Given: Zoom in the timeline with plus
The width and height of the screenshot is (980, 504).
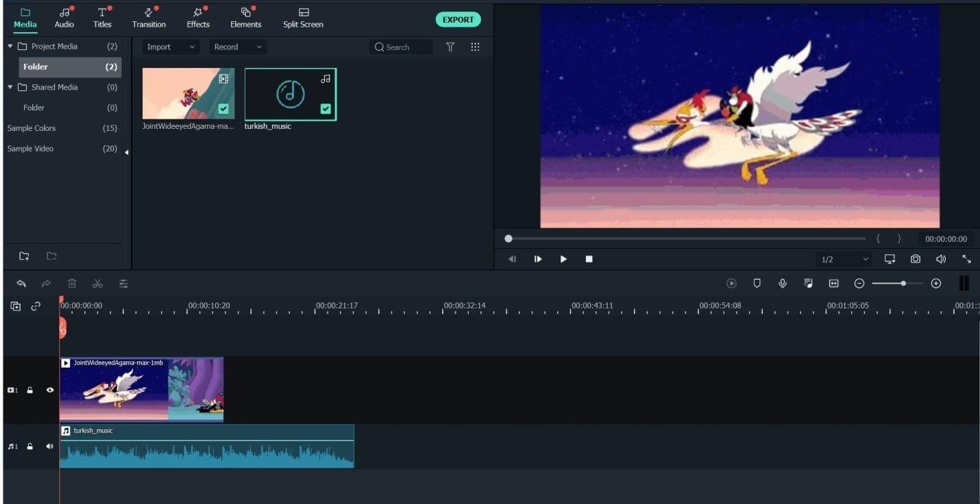Looking at the screenshot, I should click(x=936, y=283).
